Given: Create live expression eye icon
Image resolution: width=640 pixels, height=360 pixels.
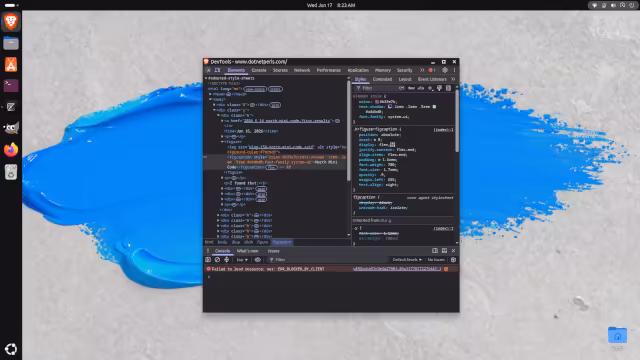Looking at the screenshot, I should [258, 260].
